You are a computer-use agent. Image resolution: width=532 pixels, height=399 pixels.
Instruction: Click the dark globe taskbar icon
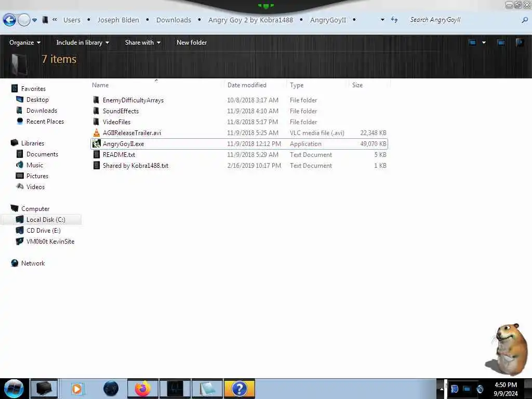pyautogui.click(x=111, y=389)
